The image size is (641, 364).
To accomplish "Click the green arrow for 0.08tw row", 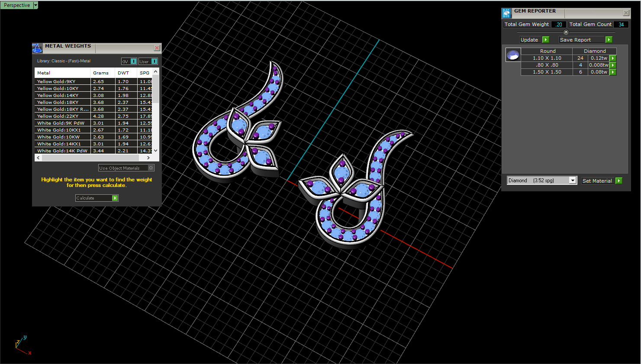I will [x=613, y=72].
